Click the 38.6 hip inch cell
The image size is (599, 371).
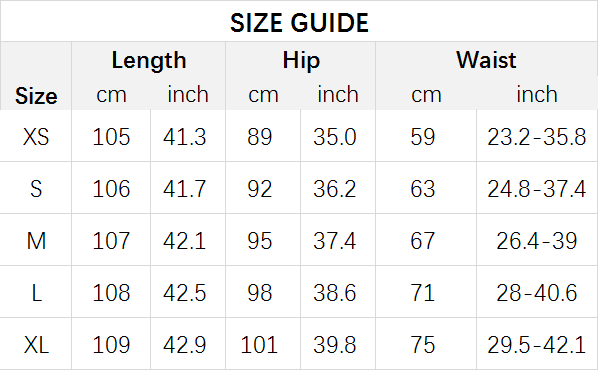pyautogui.click(x=335, y=293)
